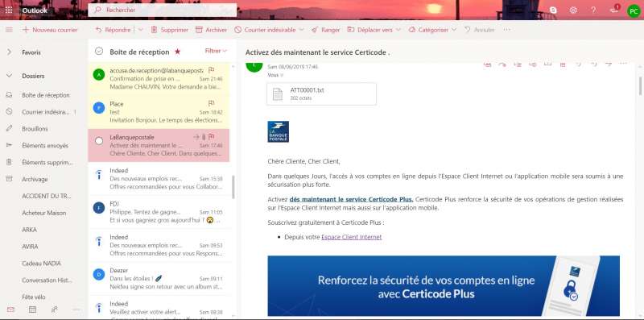Viewport: 644px width, 320px height.
Task: Expand the recipients next to Vous
Action: 281,75
